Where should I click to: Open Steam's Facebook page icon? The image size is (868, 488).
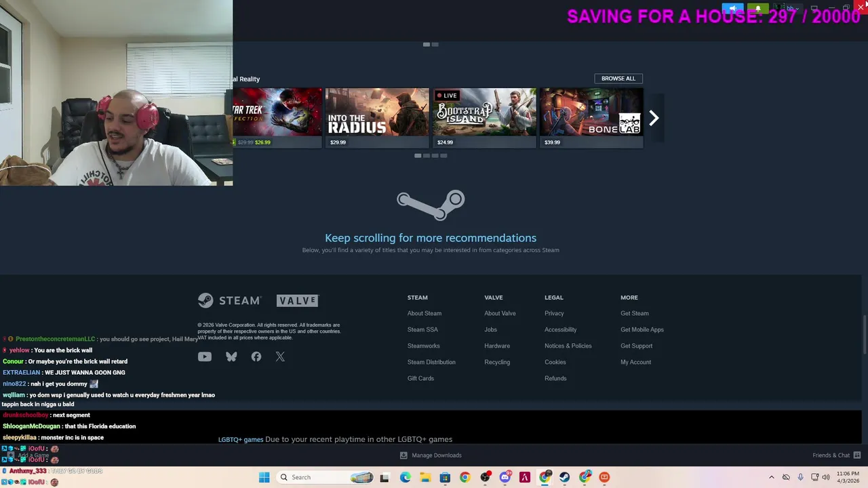click(x=256, y=357)
